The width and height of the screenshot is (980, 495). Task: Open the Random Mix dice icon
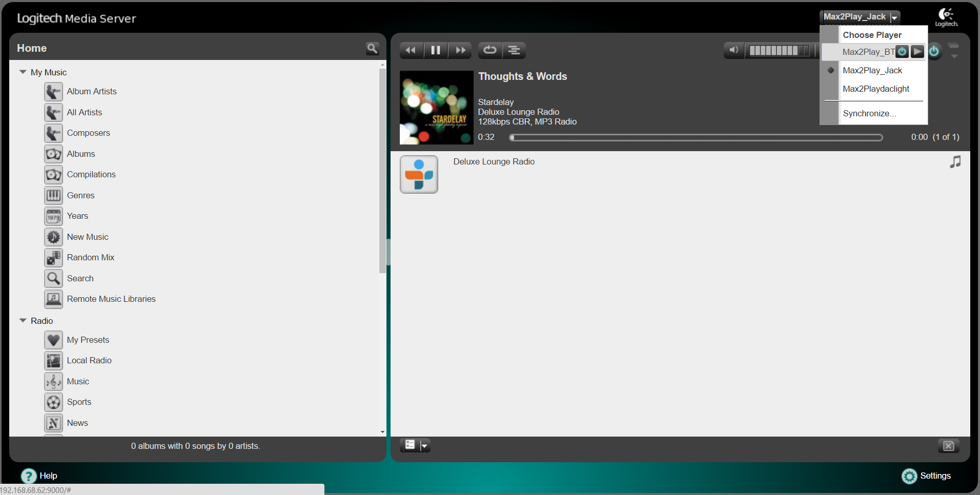click(53, 258)
